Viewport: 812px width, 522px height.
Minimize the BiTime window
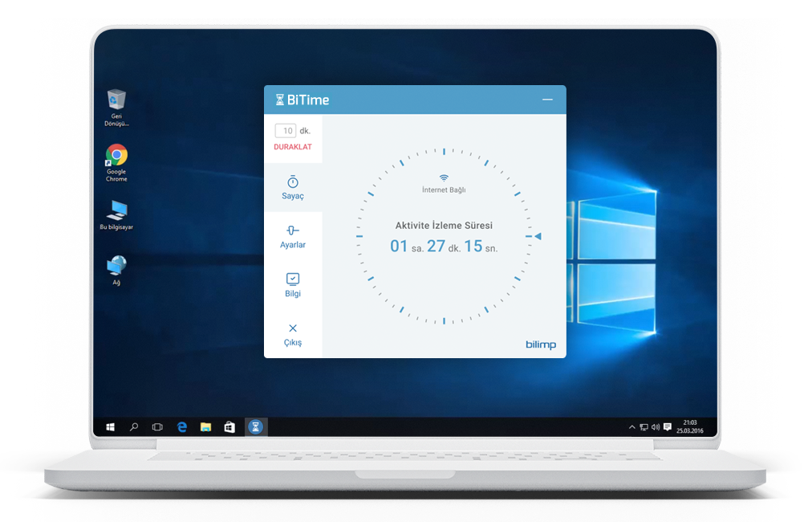pyautogui.click(x=547, y=100)
